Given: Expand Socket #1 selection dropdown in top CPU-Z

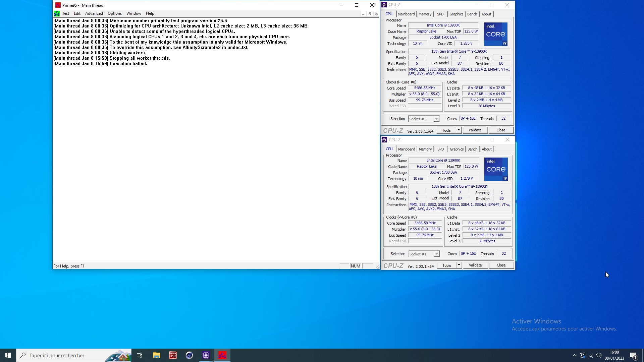Looking at the screenshot, I should pyautogui.click(x=436, y=119).
